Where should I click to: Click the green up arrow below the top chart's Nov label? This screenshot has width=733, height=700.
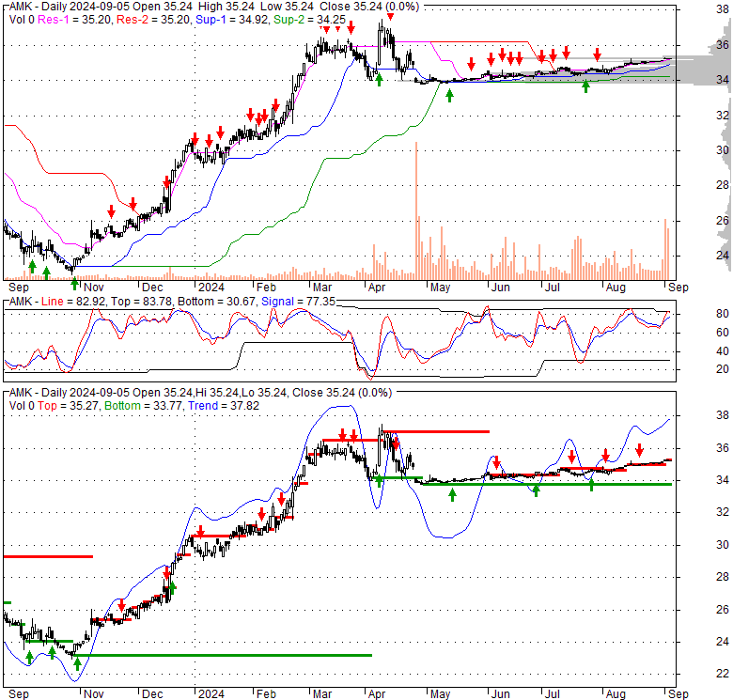[x=75, y=283]
